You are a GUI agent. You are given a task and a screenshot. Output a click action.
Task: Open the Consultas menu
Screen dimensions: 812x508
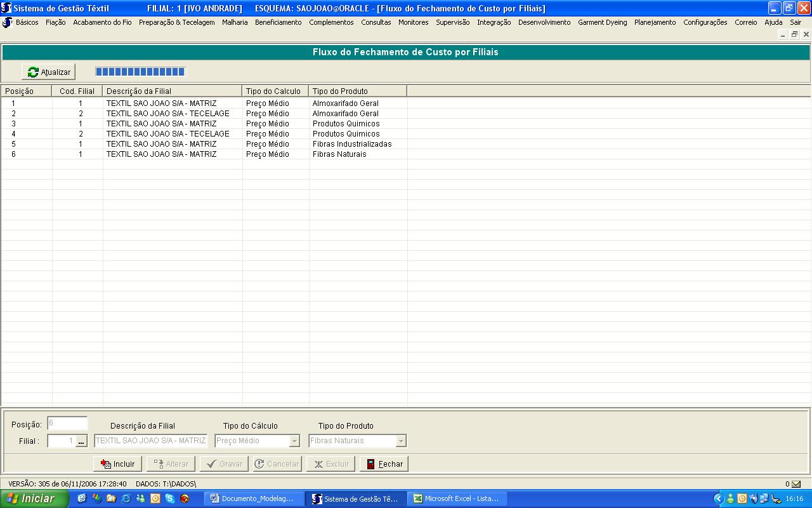pyautogui.click(x=376, y=22)
